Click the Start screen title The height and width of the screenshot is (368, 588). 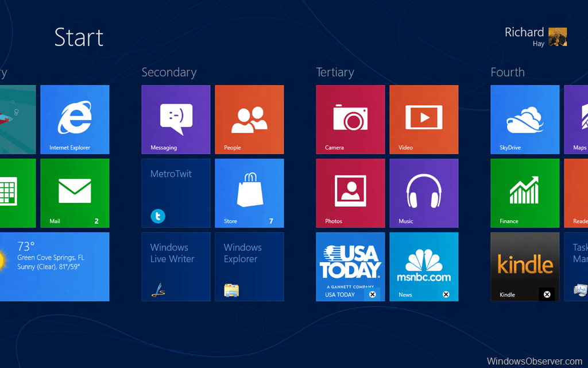point(79,37)
